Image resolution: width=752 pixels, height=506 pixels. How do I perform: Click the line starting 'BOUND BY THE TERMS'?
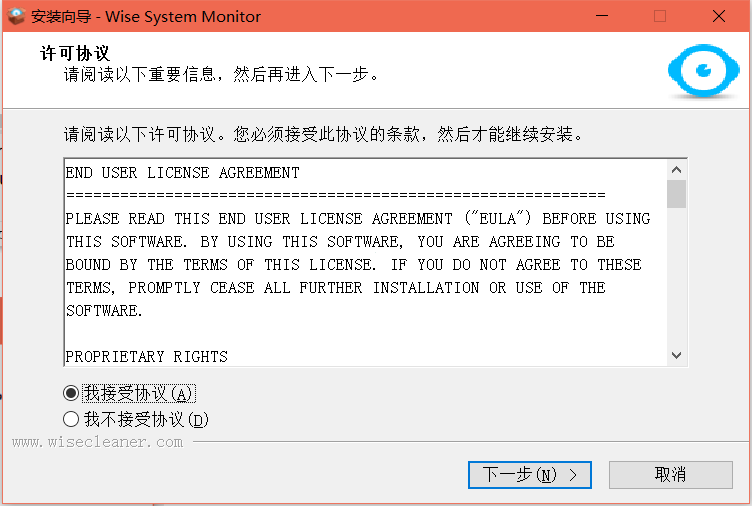(x=353, y=265)
